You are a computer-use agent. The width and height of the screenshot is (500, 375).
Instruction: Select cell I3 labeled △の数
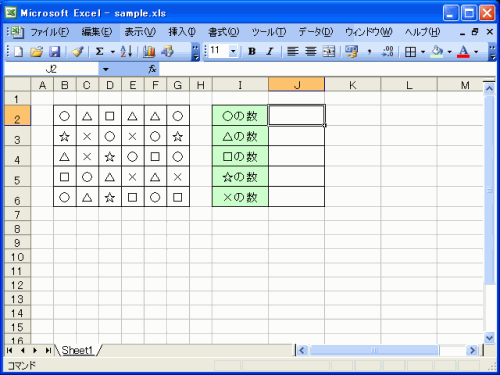tap(240, 136)
